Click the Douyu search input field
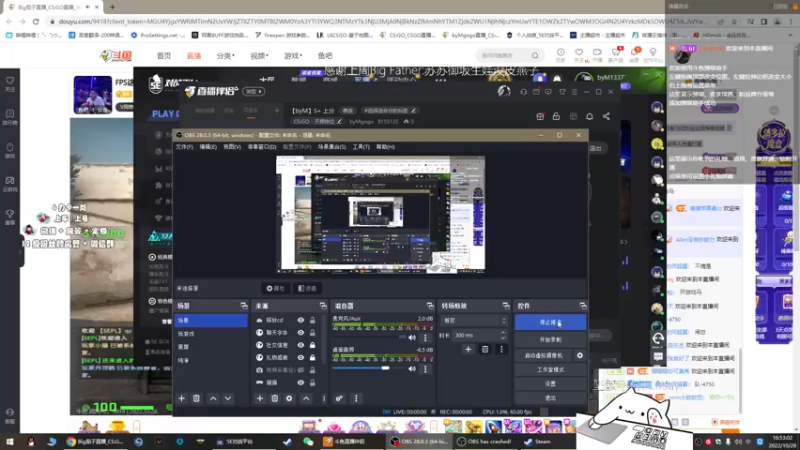Image resolution: width=800 pixels, height=450 pixels. tap(504, 55)
